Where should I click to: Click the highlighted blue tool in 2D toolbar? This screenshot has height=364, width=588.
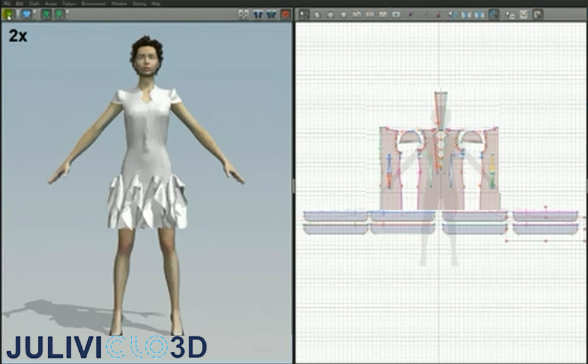click(494, 15)
